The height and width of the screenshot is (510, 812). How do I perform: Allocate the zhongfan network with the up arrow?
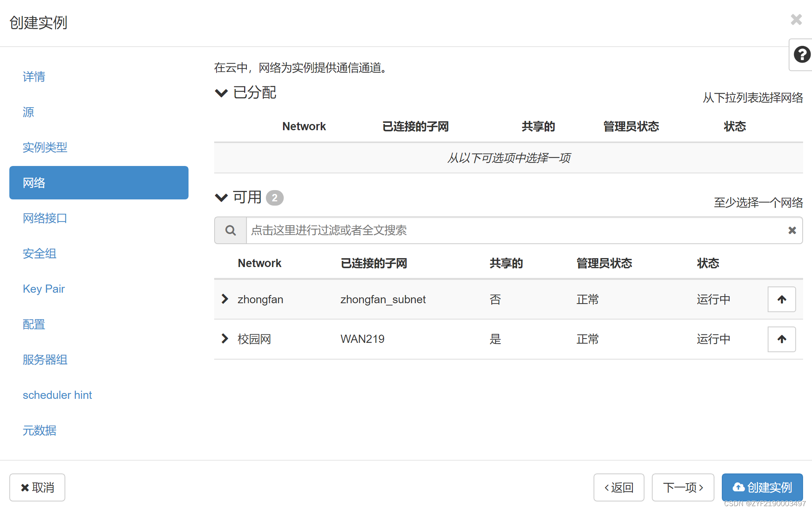[x=781, y=299]
